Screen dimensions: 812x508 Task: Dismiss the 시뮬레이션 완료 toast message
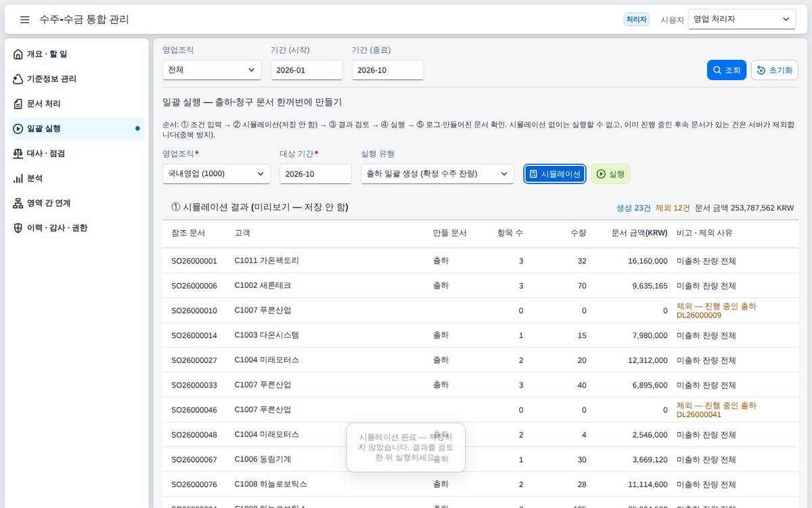point(406,448)
